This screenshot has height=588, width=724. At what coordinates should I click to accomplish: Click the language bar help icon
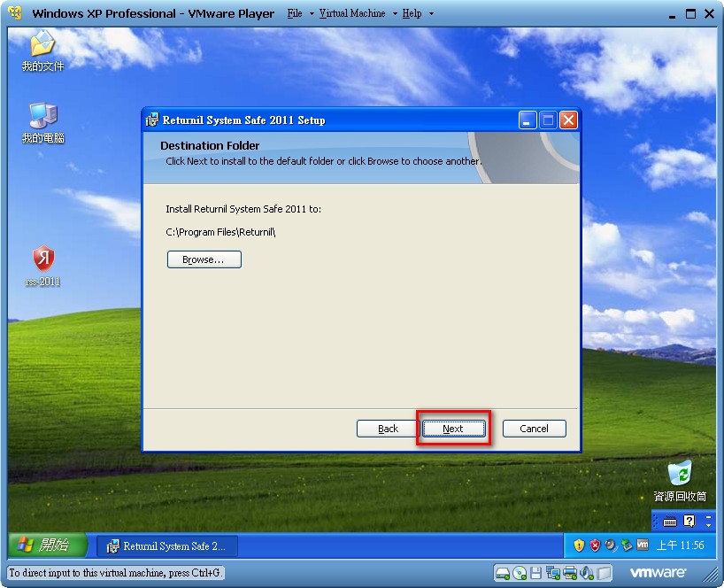click(x=689, y=522)
